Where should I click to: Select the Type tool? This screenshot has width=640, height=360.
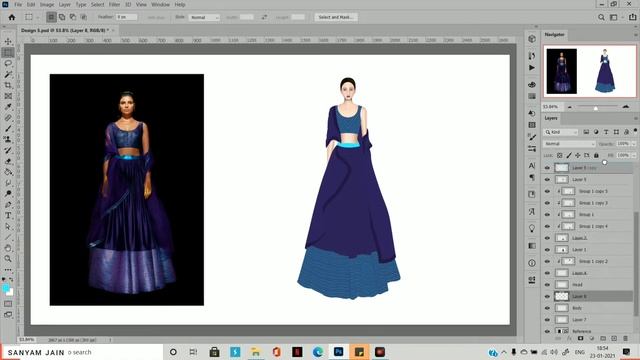pos(8,216)
